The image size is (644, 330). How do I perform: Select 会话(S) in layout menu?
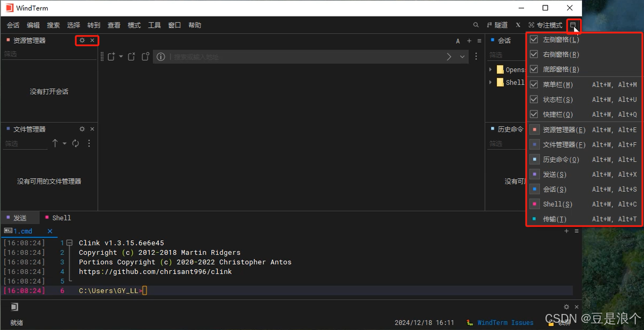pyautogui.click(x=584, y=189)
